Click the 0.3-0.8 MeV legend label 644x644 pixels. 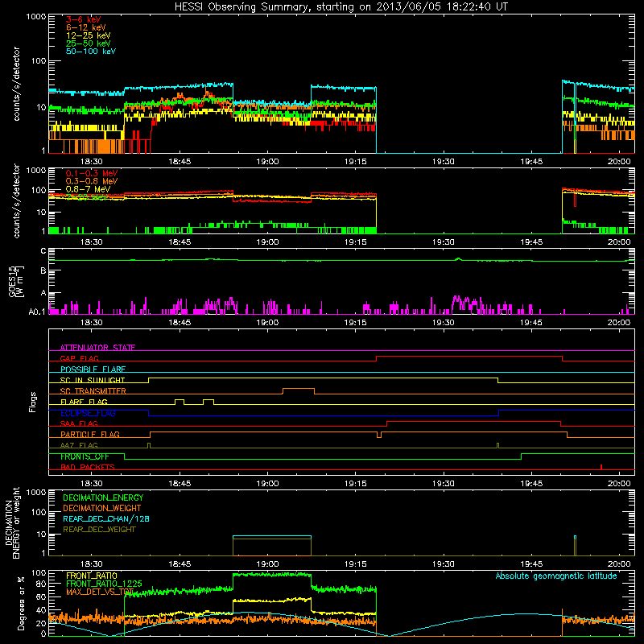[92, 180]
